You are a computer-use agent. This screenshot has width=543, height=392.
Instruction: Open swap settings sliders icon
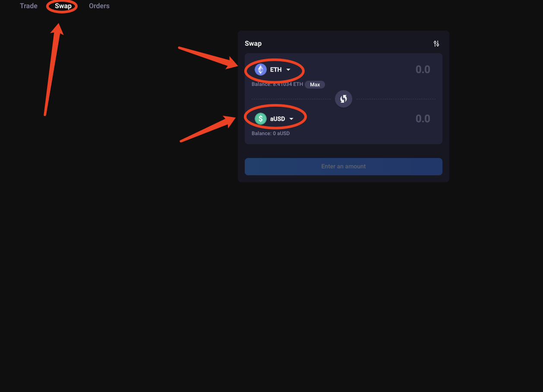pyautogui.click(x=436, y=44)
